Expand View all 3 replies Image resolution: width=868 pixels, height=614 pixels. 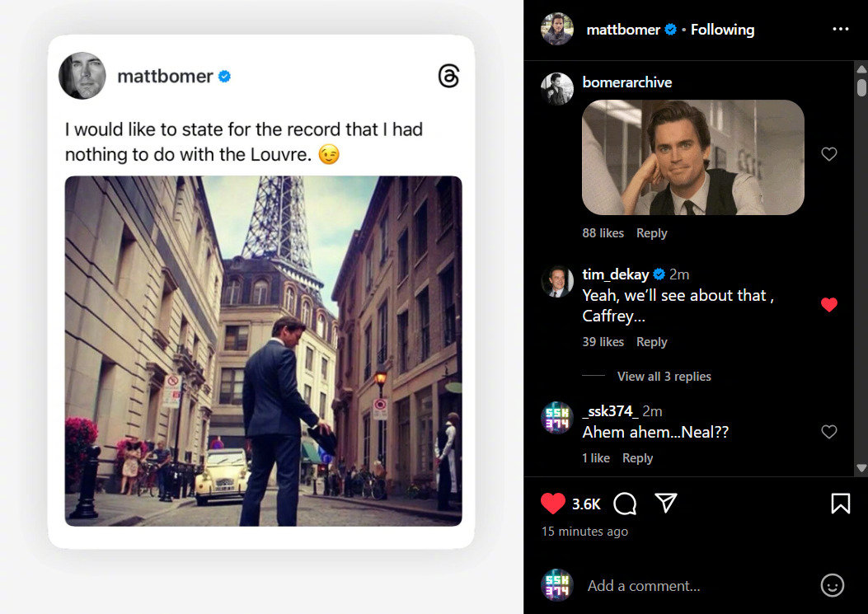click(x=664, y=376)
